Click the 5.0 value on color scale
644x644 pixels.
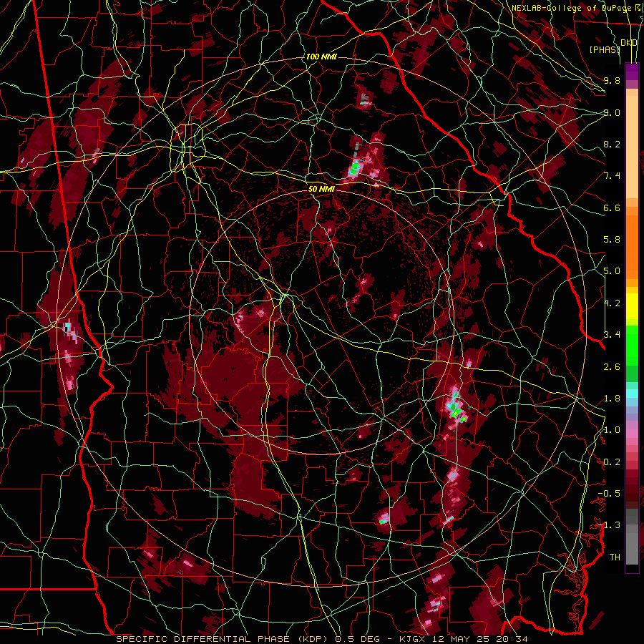point(612,271)
